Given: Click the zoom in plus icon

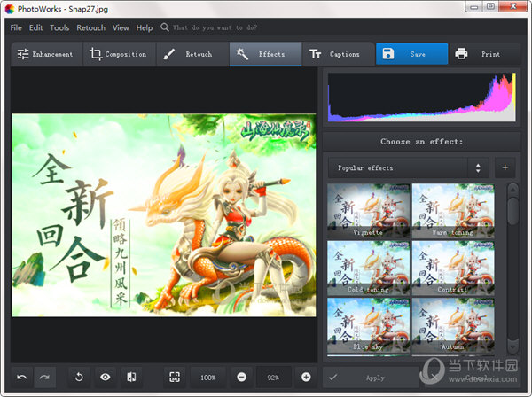Looking at the screenshot, I should (x=306, y=377).
